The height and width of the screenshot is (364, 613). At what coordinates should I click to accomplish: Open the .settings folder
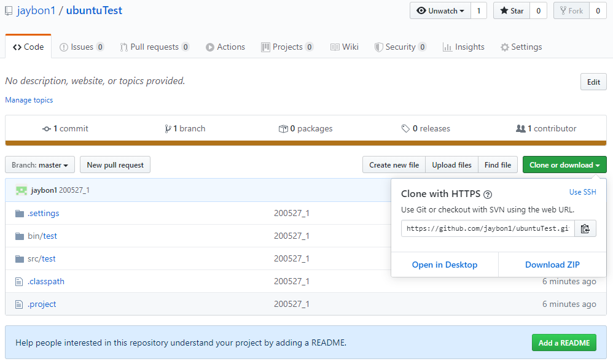click(44, 213)
